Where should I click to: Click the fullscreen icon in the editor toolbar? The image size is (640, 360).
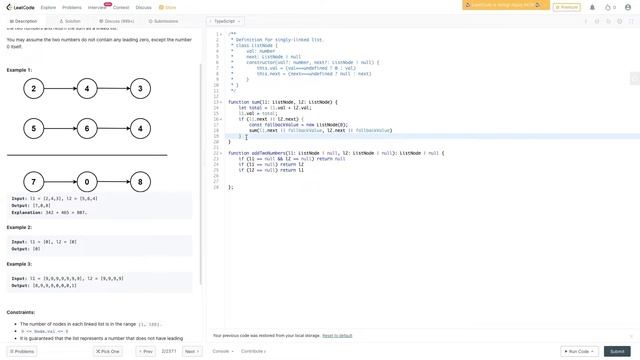point(631,21)
